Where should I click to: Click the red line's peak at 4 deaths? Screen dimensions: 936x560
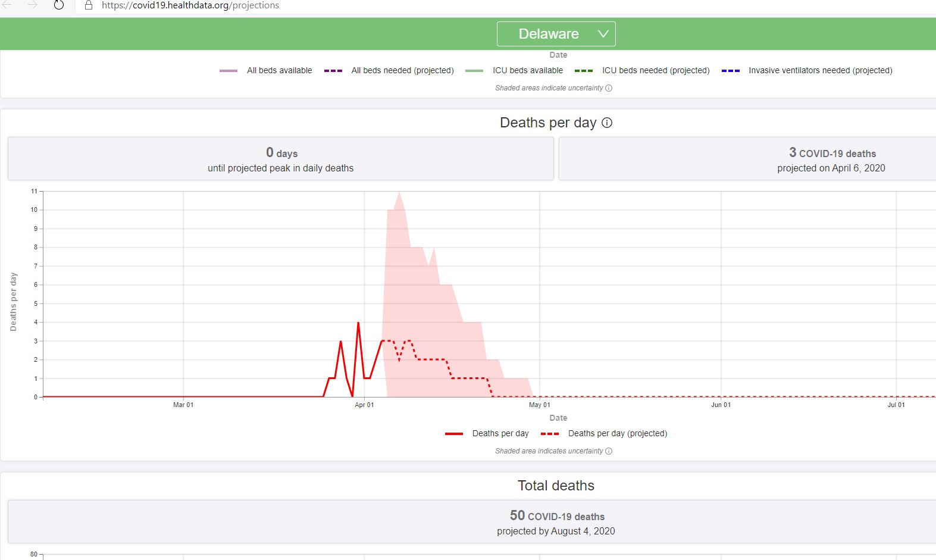pos(358,323)
